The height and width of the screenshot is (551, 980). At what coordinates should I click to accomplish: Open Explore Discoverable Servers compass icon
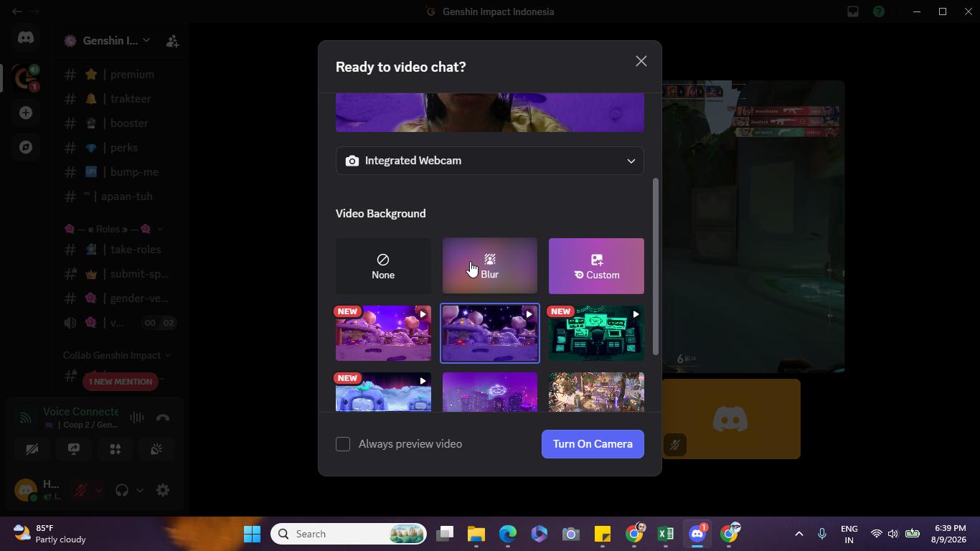[26, 147]
